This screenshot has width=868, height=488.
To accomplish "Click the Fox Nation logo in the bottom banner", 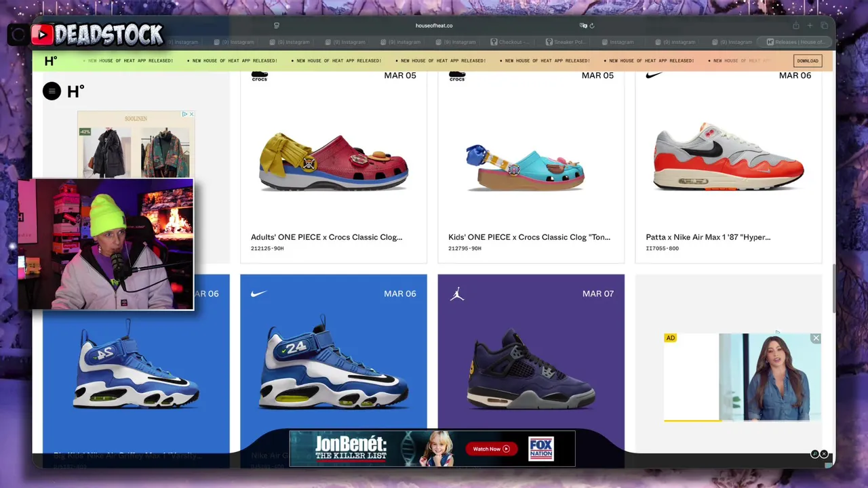I will [541, 449].
